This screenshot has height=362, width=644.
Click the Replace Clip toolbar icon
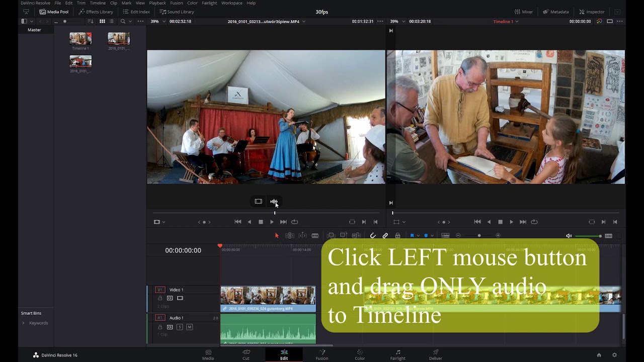click(x=356, y=235)
